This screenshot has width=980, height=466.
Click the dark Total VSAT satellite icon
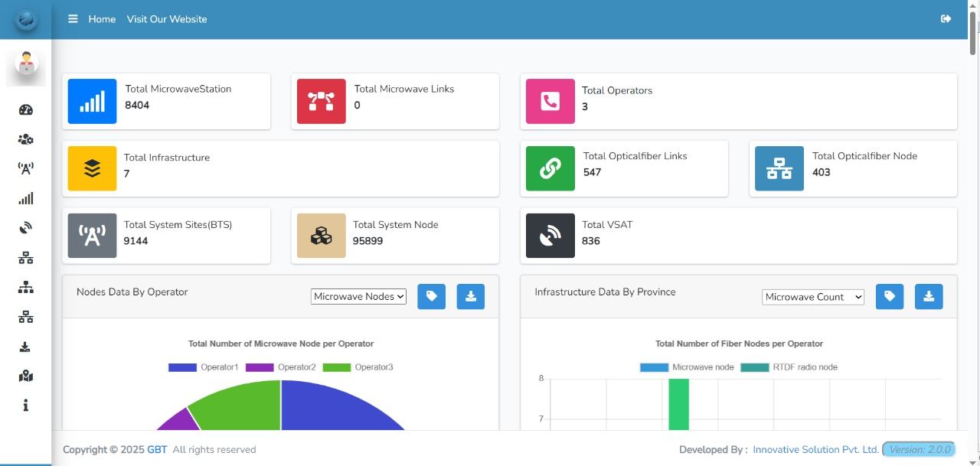pyautogui.click(x=550, y=236)
